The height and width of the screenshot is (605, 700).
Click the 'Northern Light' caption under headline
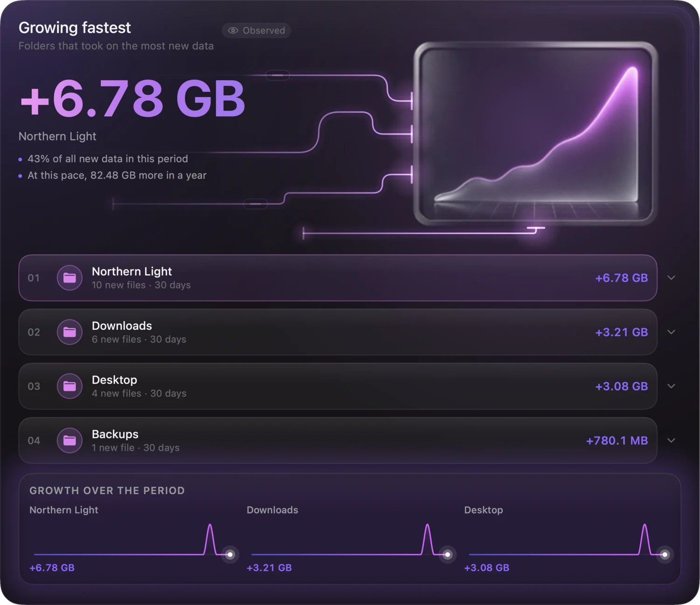pos(57,136)
